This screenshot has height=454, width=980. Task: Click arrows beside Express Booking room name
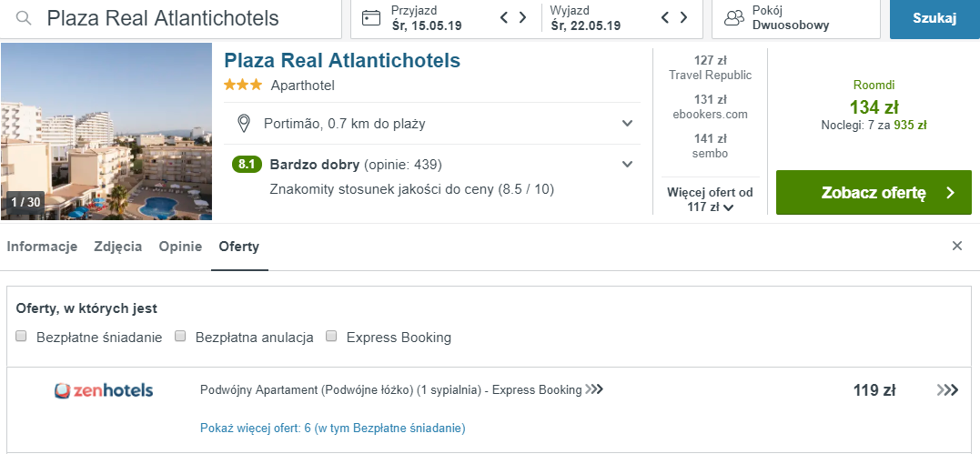click(x=594, y=390)
